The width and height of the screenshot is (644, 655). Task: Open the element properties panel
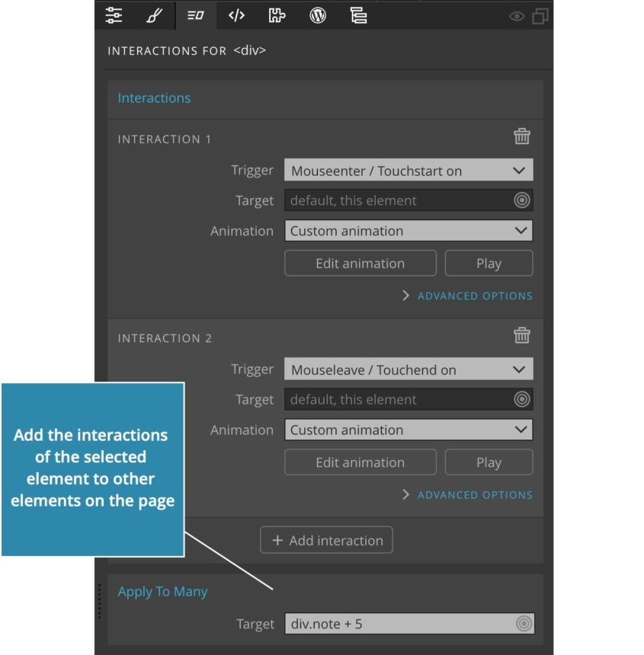[114, 15]
